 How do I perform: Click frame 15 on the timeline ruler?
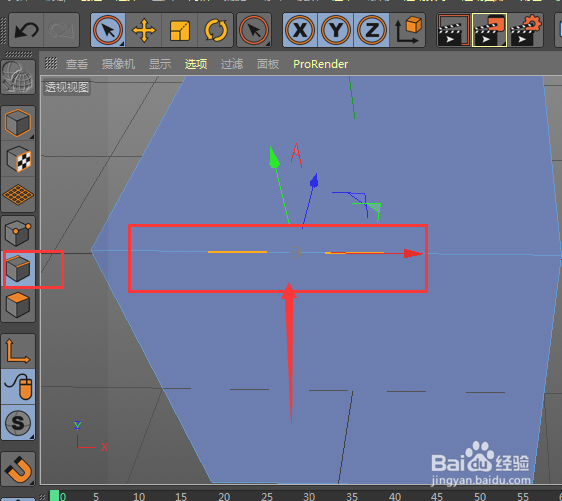tap(181, 497)
